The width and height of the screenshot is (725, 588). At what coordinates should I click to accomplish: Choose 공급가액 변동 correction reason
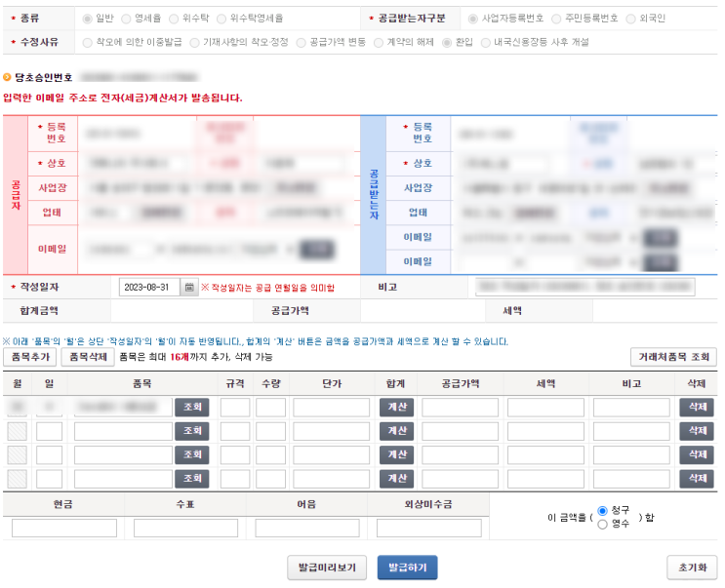301,43
